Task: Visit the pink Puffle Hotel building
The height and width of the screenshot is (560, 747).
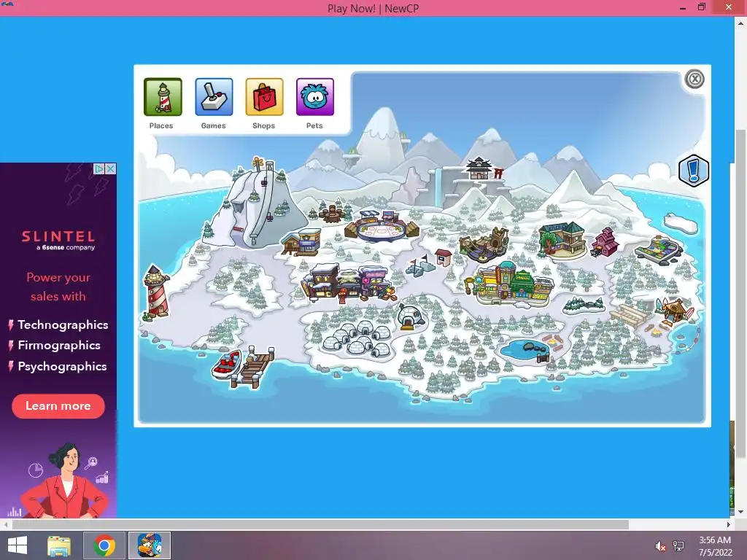Action: (x=604, y=242)
